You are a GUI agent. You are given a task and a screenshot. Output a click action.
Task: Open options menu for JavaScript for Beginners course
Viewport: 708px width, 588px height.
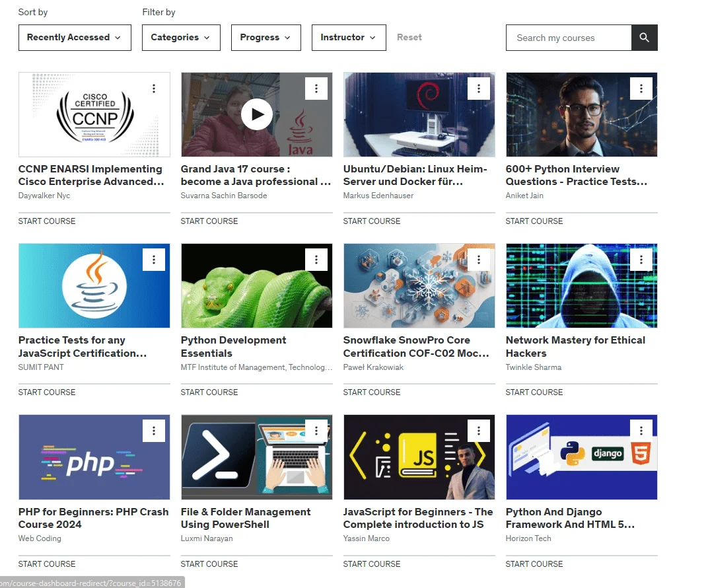click(x=479, y=431)
